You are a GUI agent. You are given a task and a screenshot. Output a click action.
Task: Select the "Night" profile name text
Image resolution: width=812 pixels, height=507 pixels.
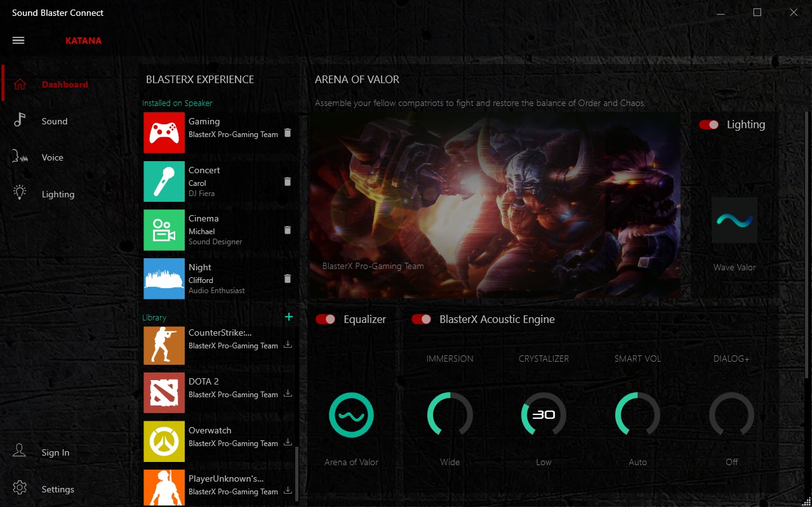200,267
